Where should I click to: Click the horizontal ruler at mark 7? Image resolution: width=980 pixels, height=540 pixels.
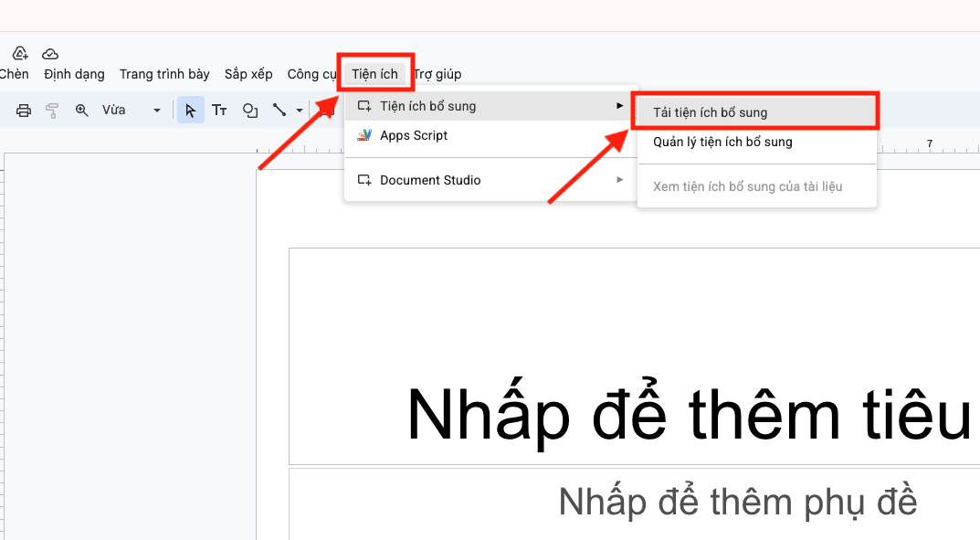[930, 143]
